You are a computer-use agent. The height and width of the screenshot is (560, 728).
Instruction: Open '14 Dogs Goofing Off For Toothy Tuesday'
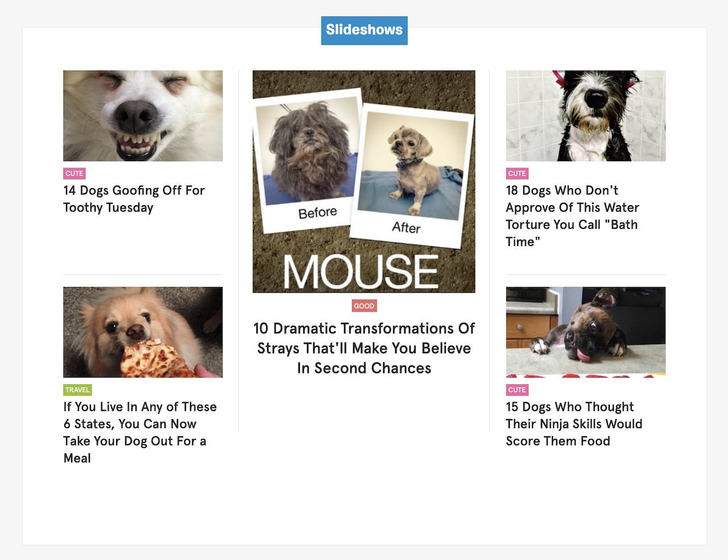point(134,199)
